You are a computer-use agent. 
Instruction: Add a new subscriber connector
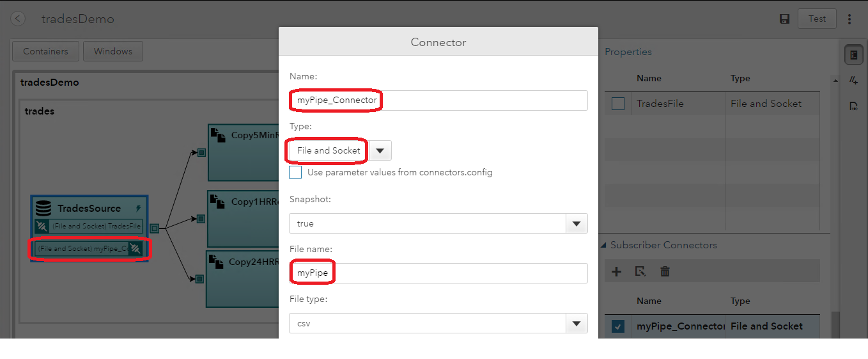click(x=616, y=271)
